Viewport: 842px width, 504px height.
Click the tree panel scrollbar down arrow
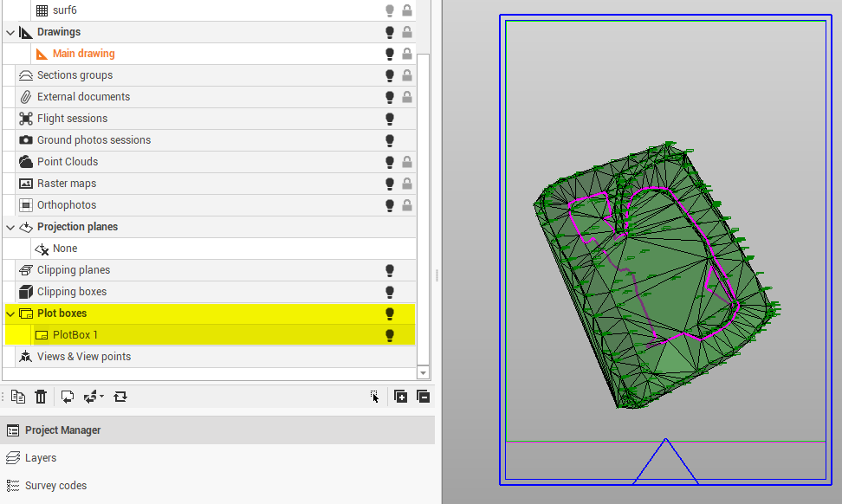point(423,372)
